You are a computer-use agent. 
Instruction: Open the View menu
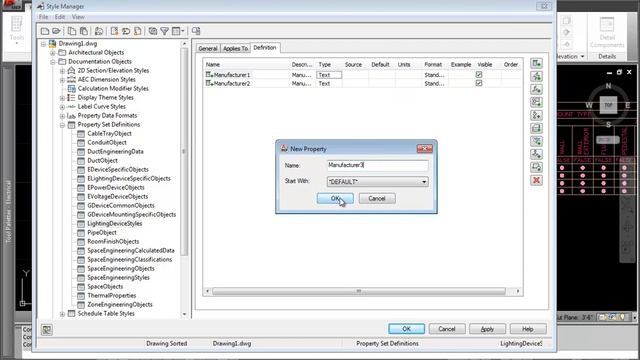pyautogui.click(x=78, y=17)
